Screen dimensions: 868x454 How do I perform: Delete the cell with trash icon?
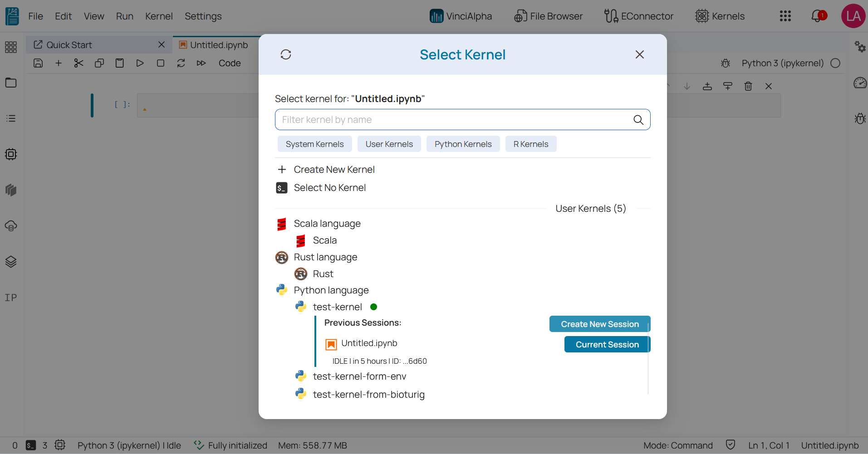(748, 86)
